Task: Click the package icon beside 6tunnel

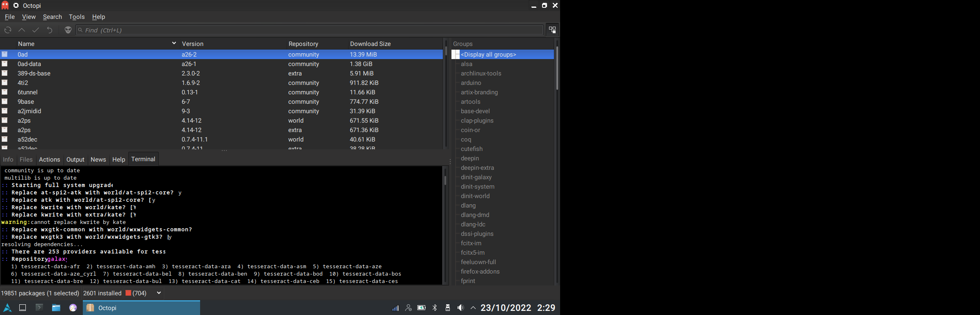Action: 5,92
